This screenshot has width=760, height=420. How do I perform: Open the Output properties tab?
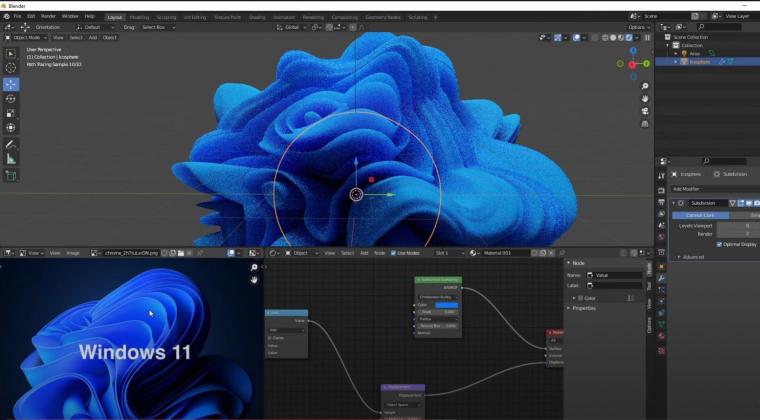click(x=661, y=202)
